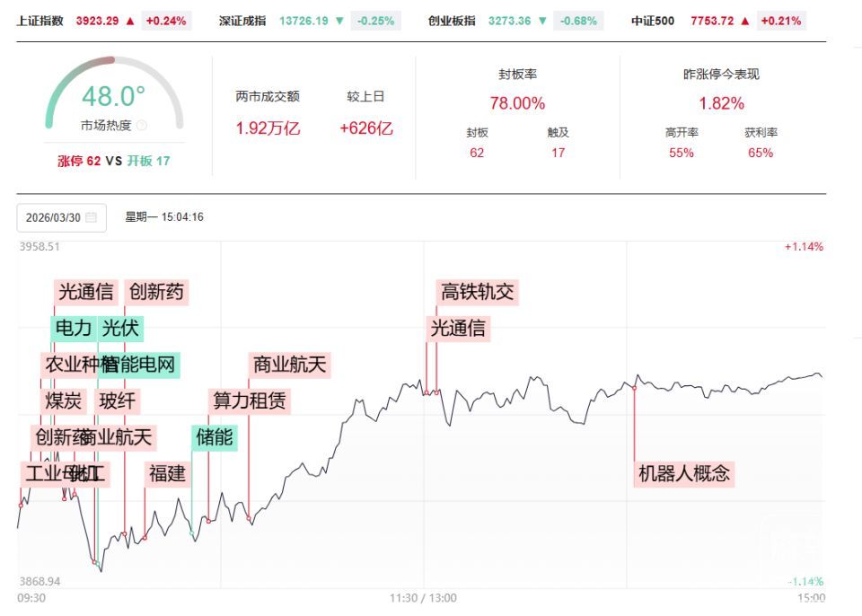Switch to the 创业板指 index
This screenshot has width=862, height=616.
click(x=452, y=21)
